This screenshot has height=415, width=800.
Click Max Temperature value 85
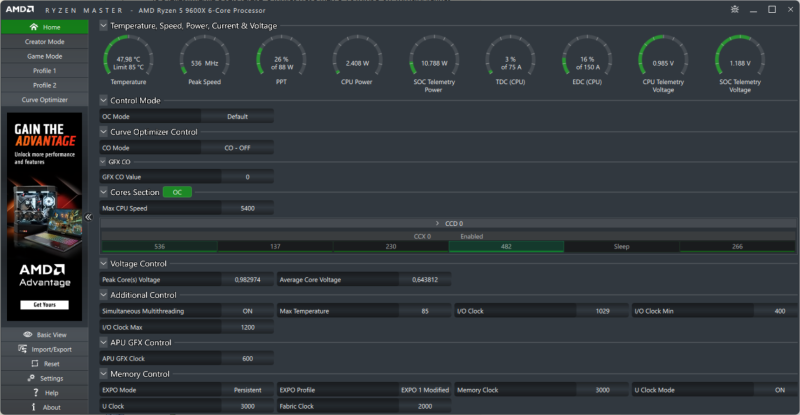(x=425, y=311)
